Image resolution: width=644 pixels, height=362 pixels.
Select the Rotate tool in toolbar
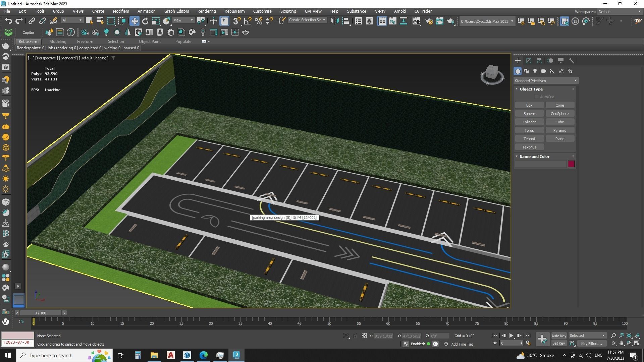(145, 21)
